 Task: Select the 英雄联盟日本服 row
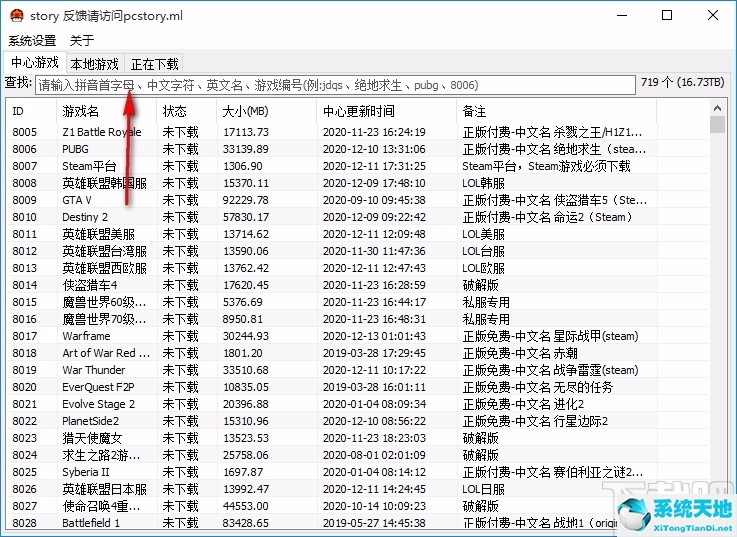click(358, 489)
